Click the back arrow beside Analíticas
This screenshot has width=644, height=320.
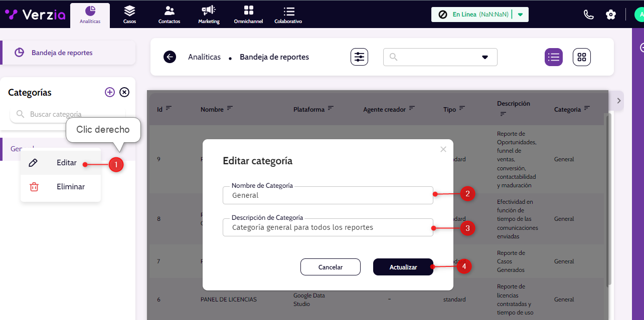(170, 57)
